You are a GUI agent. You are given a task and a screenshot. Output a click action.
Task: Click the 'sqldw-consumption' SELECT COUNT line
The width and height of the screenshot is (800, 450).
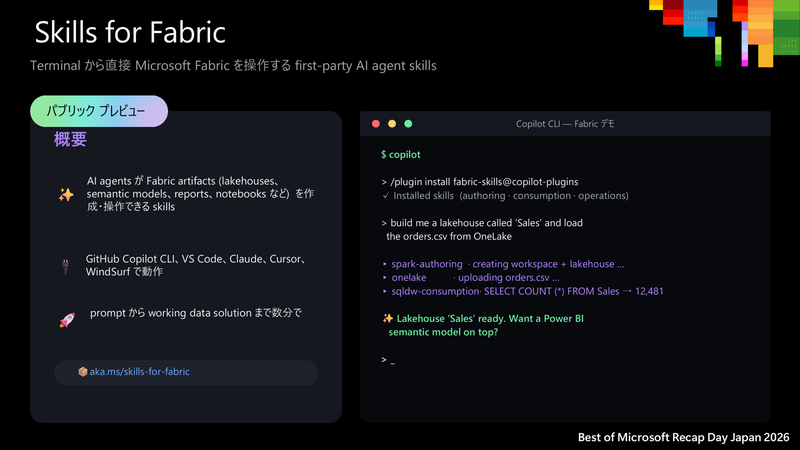[523, 291]
